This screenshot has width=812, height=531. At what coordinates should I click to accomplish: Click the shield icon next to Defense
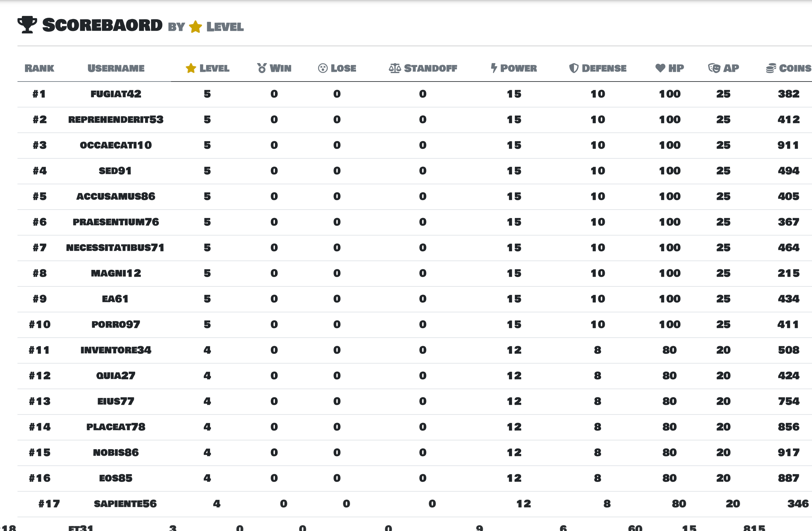[x=574, y=68]
